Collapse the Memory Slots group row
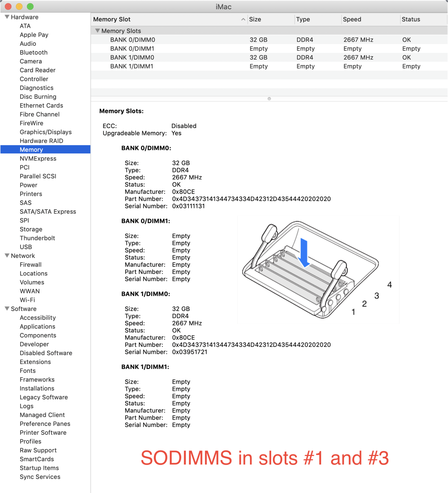The image size is (448, 493). (x=97, y=31)
